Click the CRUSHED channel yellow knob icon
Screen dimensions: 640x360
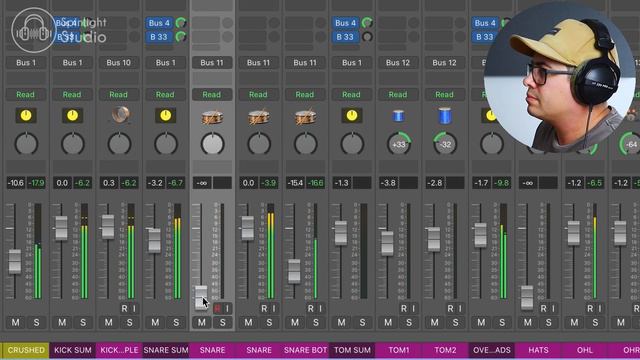pyautogui.click(x=26, y=116)
